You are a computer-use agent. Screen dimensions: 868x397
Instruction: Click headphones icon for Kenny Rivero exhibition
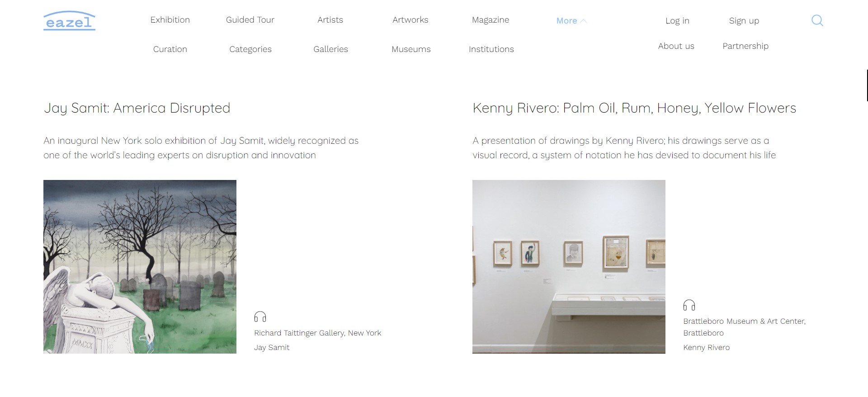pyautogui.click(x=689, y=305)
